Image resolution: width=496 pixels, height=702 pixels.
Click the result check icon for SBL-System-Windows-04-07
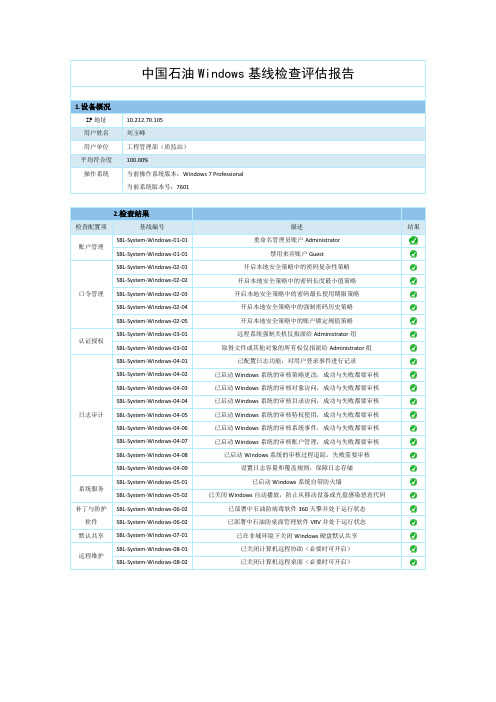click(x=413, y=442)
